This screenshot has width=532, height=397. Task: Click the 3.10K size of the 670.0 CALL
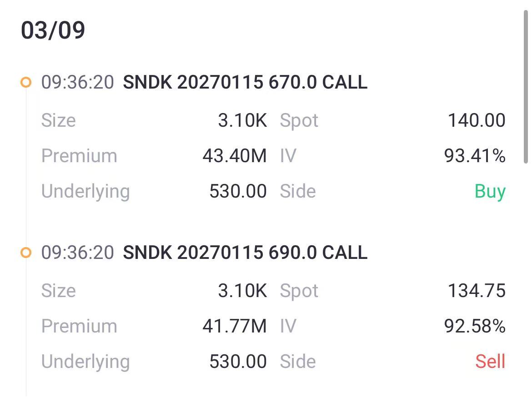click(x=242, y=120)
